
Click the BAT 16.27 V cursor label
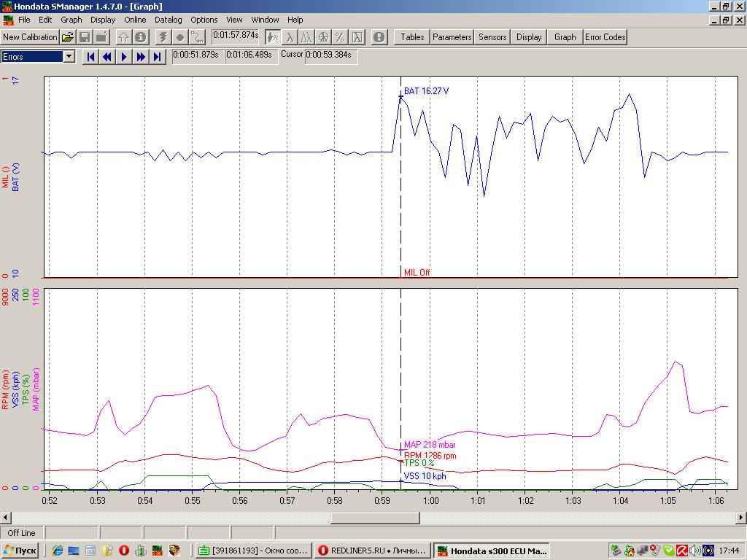tap(426, 91)
